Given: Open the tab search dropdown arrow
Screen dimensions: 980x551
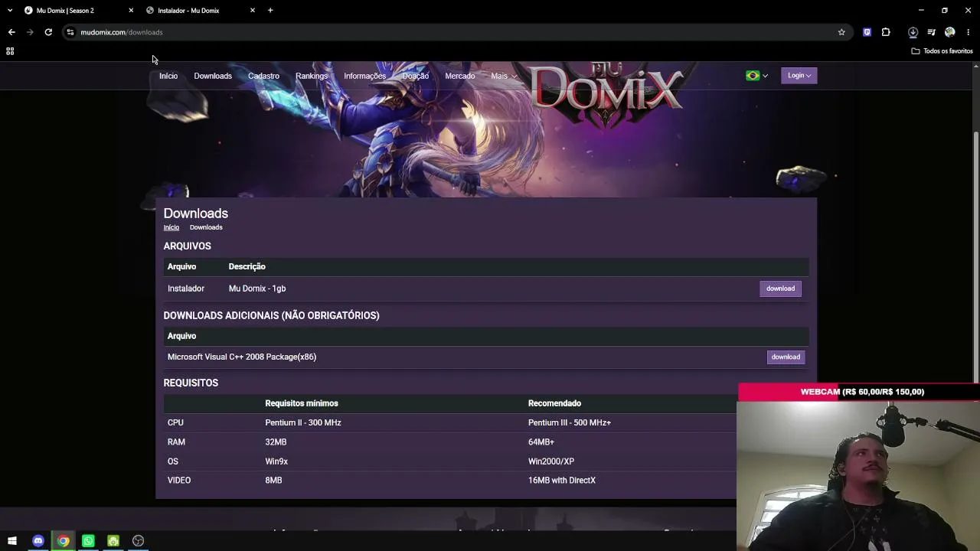Looking at the screenshot, I should point(10,10).
